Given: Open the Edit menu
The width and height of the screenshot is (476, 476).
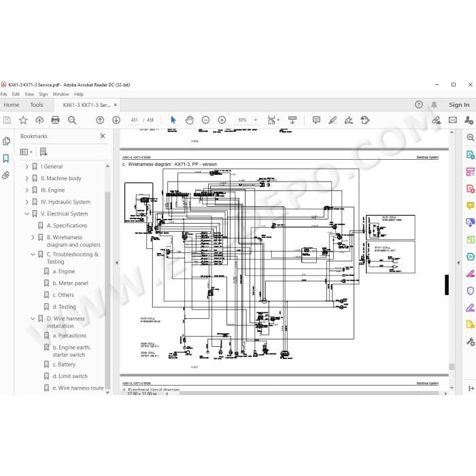Looking at the screenshot, I should coord(16,94).
